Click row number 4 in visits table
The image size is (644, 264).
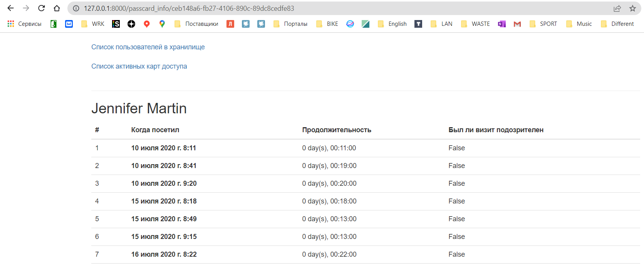coord(97,201)
